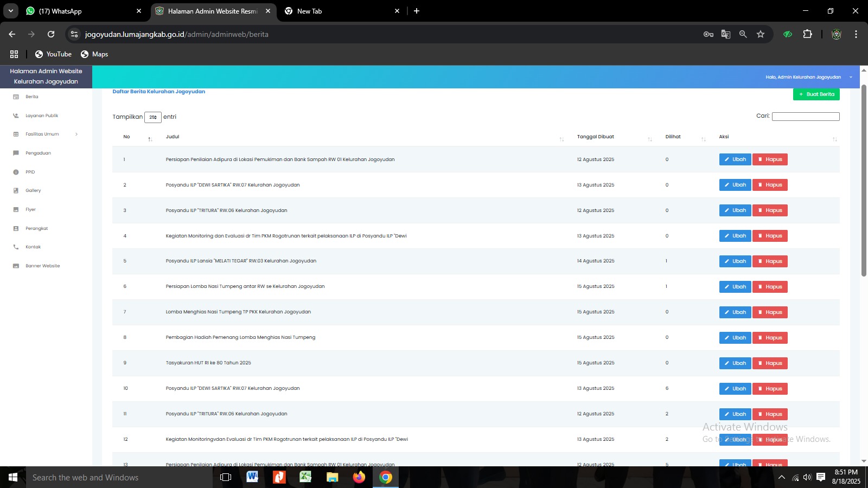Viewport: 868px width, 488px height.
Task: Click the Cari search field
Action: [805, 117]
